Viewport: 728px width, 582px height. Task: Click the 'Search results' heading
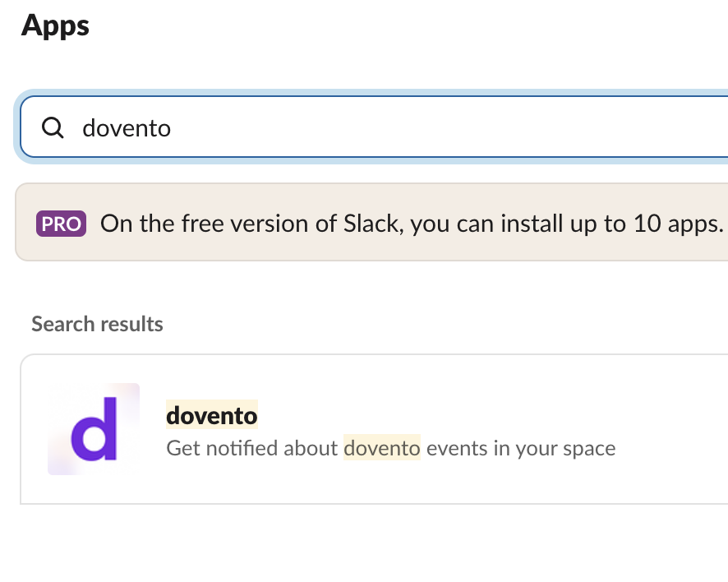[97, 324]
